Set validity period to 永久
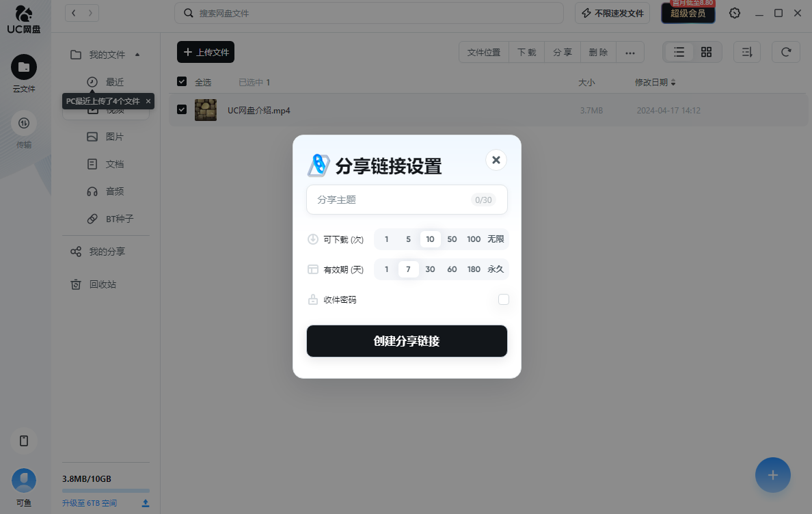 click(x=496, y=269)
